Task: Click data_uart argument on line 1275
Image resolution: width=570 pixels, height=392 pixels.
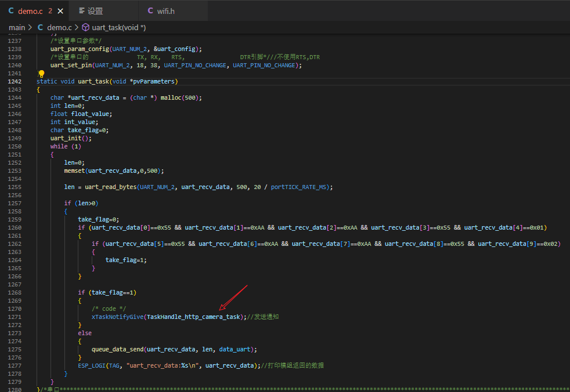Action: coord(235,350)
